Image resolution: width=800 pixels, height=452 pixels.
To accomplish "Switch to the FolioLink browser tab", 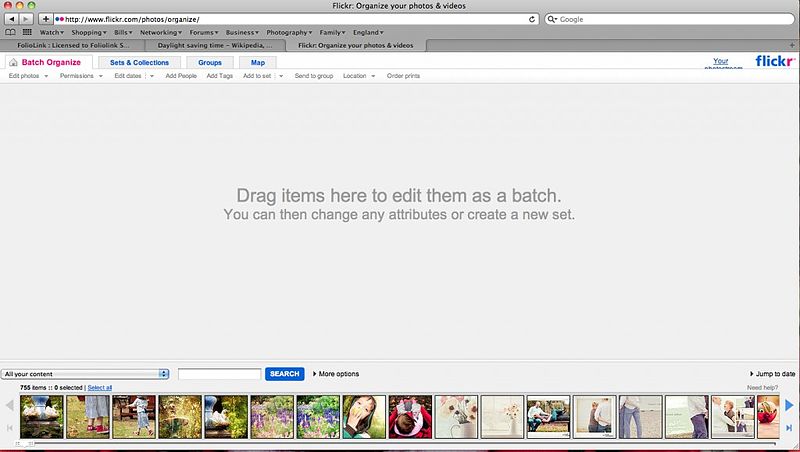I will pyautogui.click(x=73, y=45).
